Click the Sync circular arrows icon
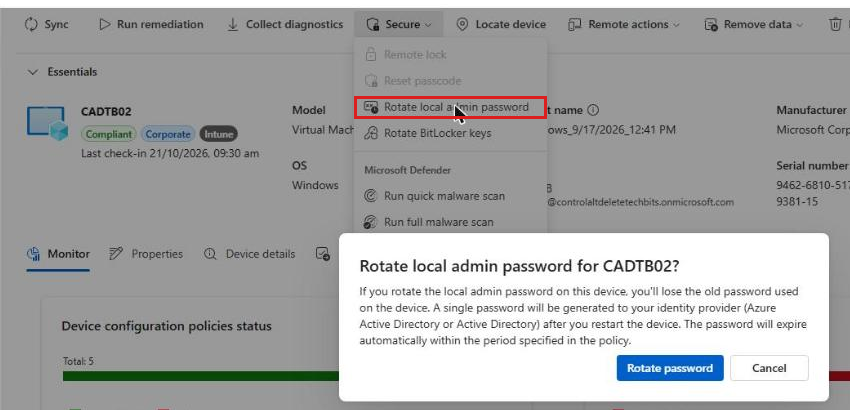The height and width of the screenshot is (410, 850). pos(31,24)
